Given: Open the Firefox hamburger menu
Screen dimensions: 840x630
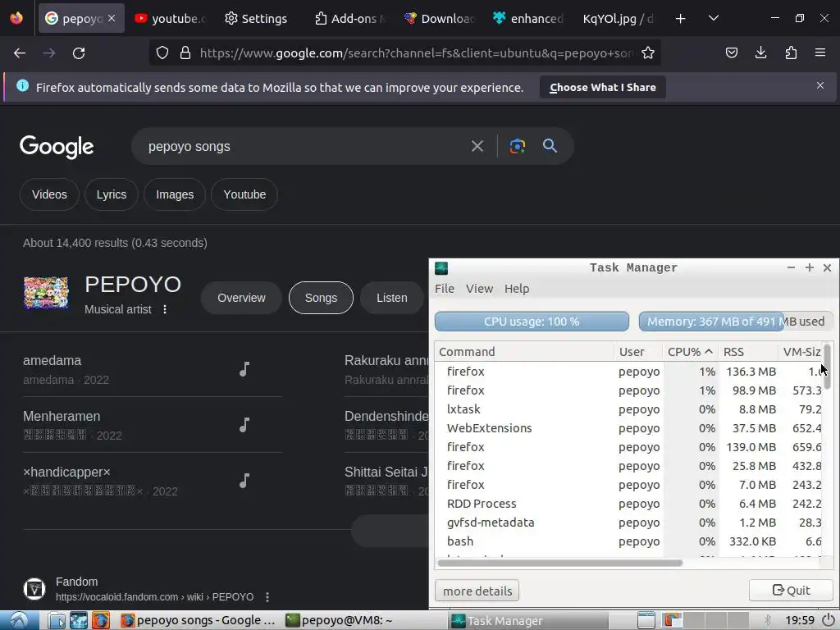Looking at the screenshot, I should click(820, 52).
